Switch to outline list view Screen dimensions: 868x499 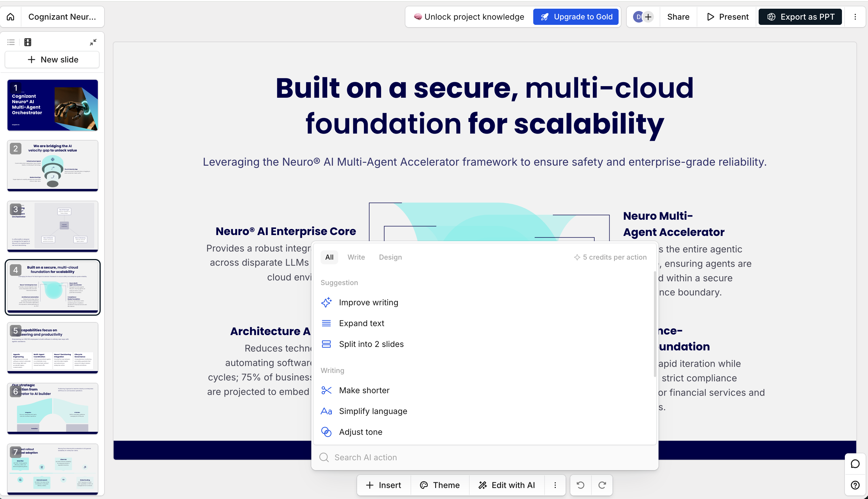click(11, 42)
